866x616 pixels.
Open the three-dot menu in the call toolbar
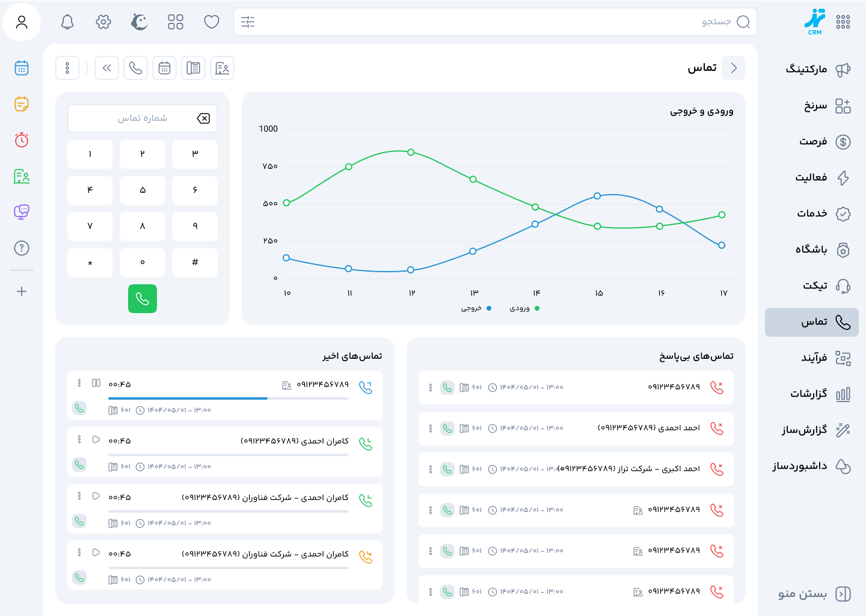(x=67, y=68)
